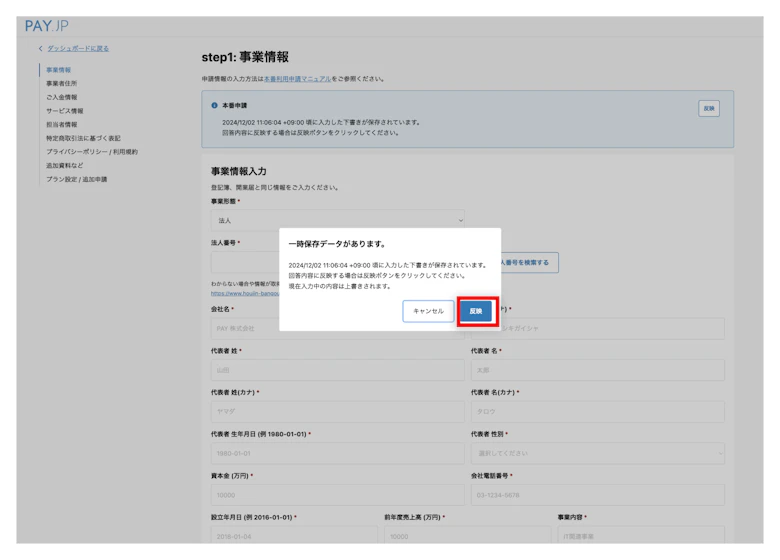
Task: Open the 代表者 性別 dropdown
Action: click(597, 454)
